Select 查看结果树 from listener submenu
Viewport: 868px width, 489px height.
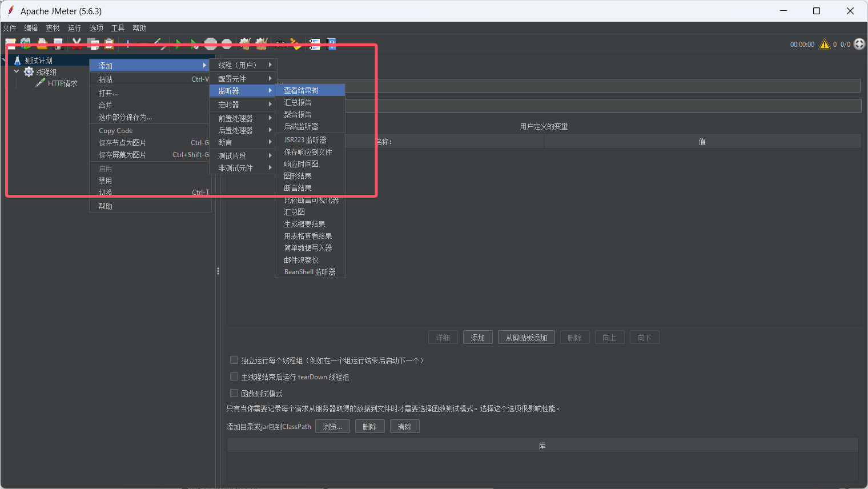pos(310,90)
